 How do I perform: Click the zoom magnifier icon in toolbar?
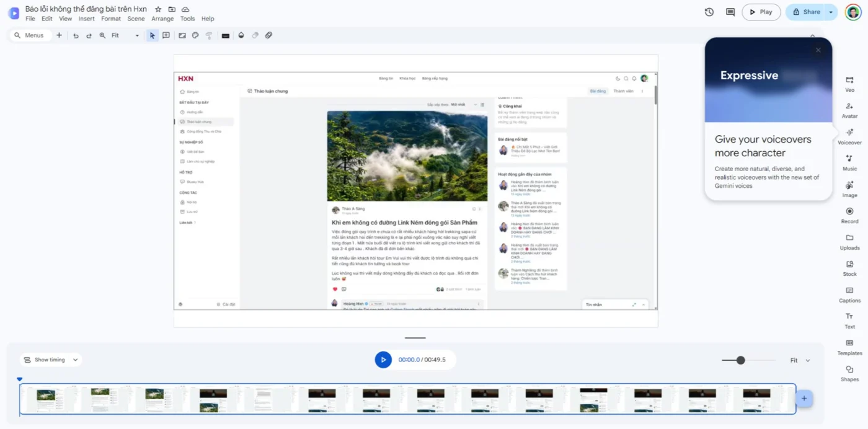click(x=102, y=35)
